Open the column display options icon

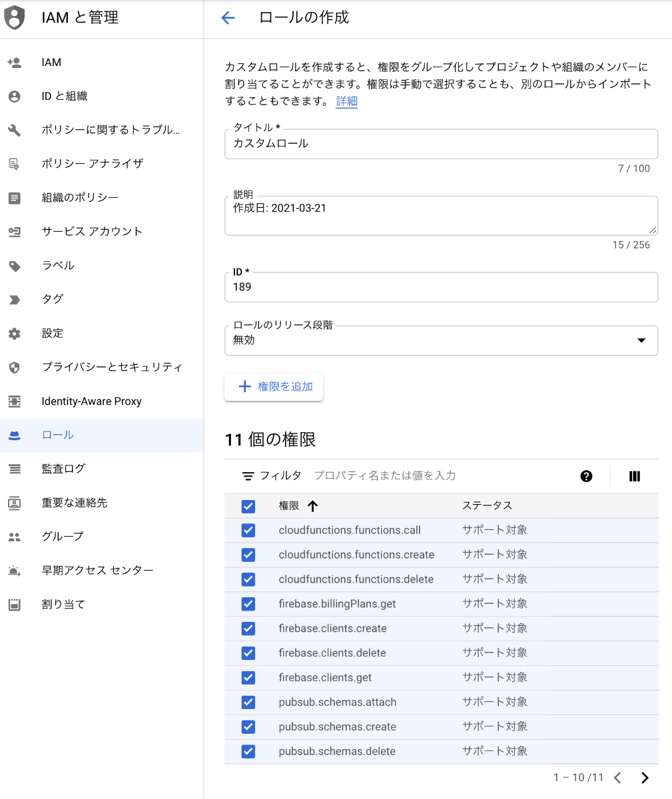pos(634,476)
